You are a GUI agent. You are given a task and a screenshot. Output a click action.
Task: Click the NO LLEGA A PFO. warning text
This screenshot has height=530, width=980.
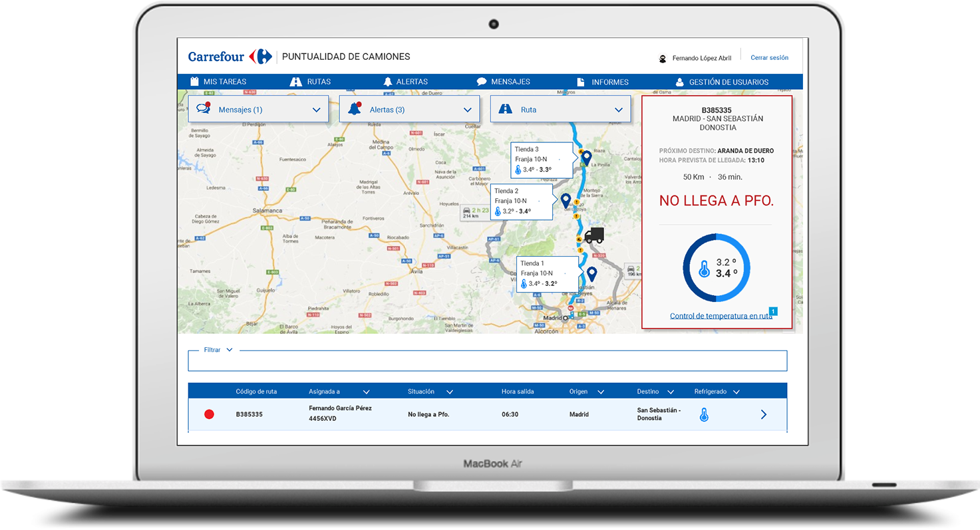click(x=717, y=200)
